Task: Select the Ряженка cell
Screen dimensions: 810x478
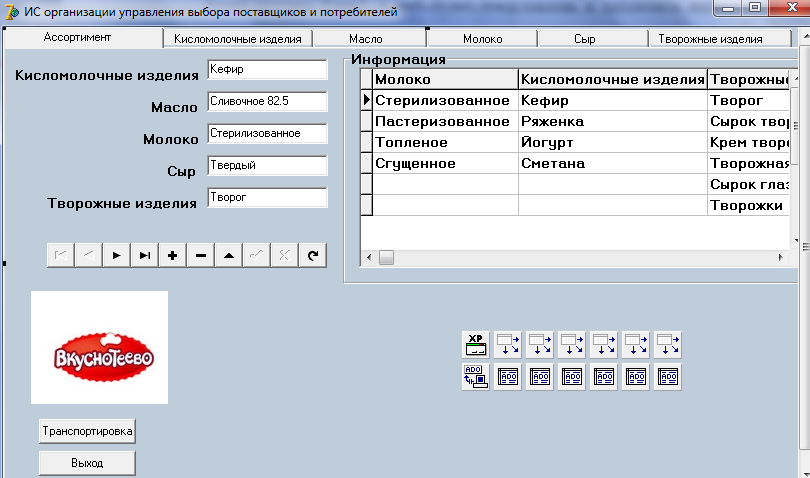Action: [613, 121]
